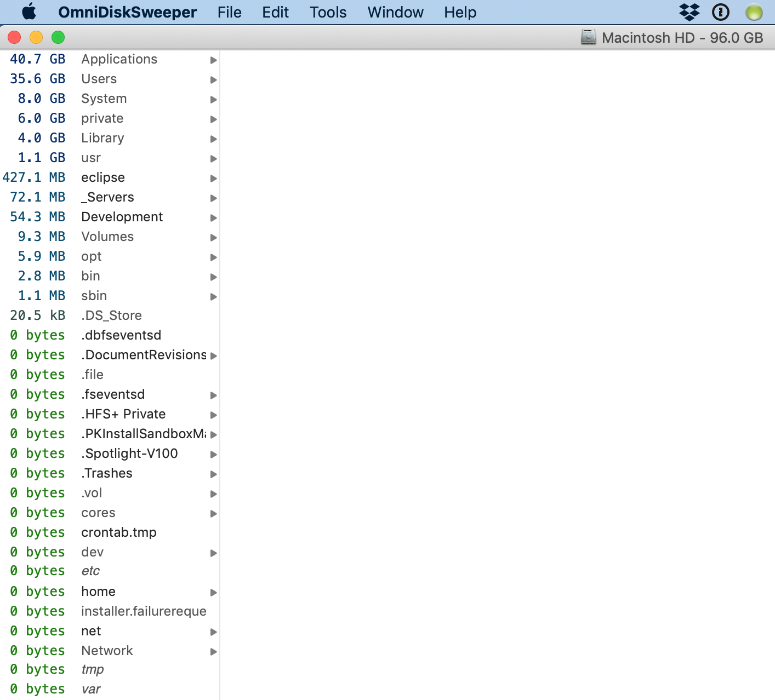Select the usr folder name
The image size is (775, 700).
91,158
